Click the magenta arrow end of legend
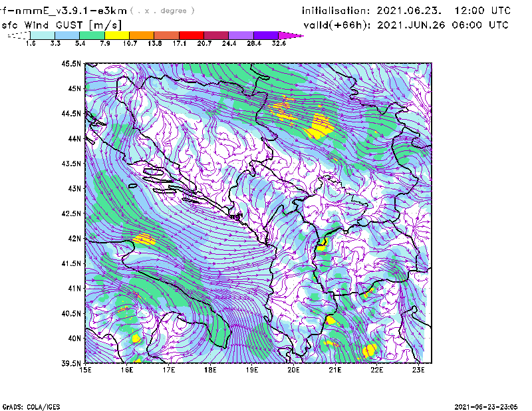 291,35
